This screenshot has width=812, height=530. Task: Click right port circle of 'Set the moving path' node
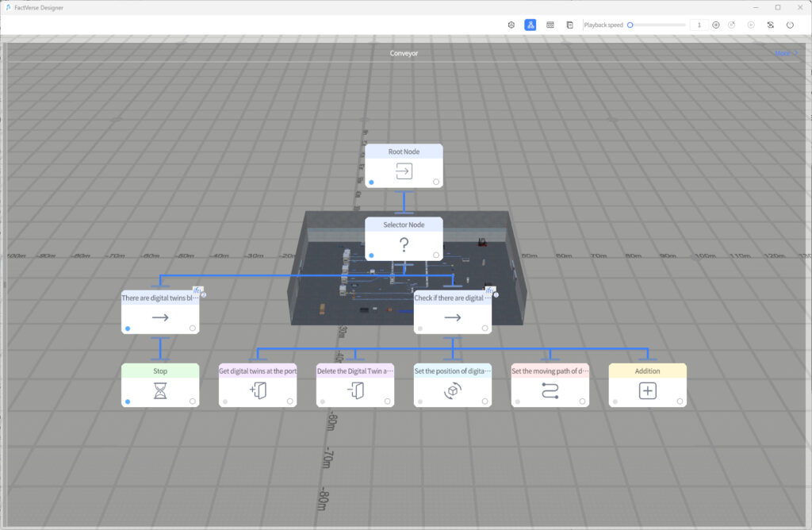pos(583,401)
